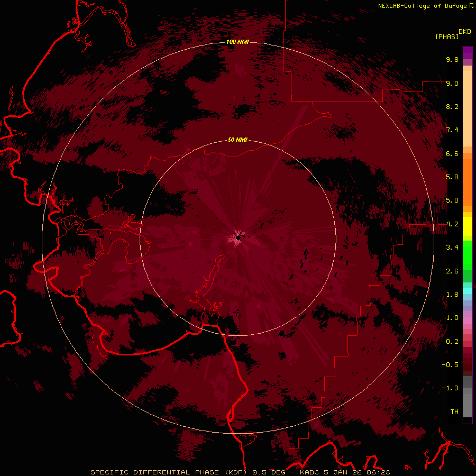Click the [PHAS] unit label
This screenshot has width=476, height=476.
click(x=447, y=36)
